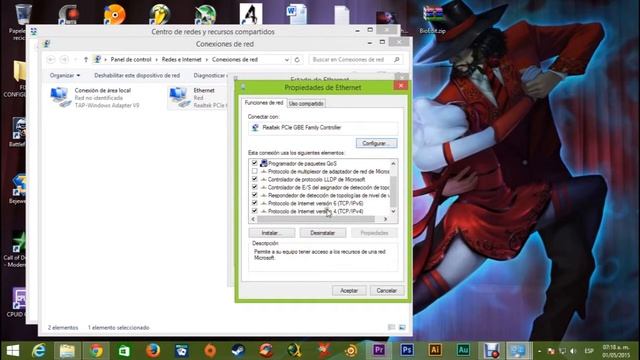This screenshot has width=640, height=360.
Task: Uncheck Respondedor de detección de topologías
Action: 255,195
